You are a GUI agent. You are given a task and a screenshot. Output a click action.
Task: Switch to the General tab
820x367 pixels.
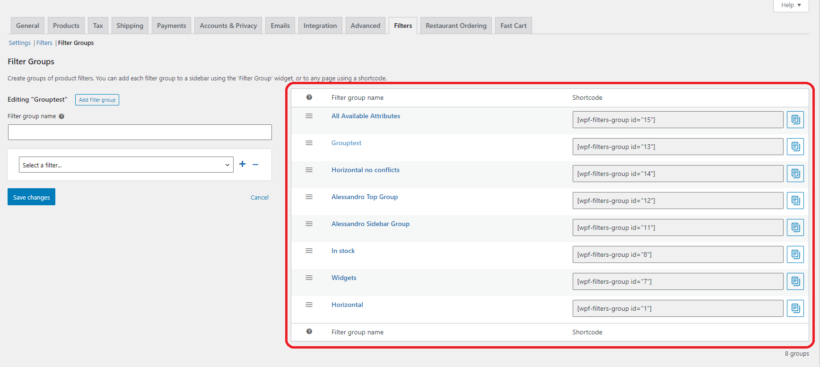[28, 26]
